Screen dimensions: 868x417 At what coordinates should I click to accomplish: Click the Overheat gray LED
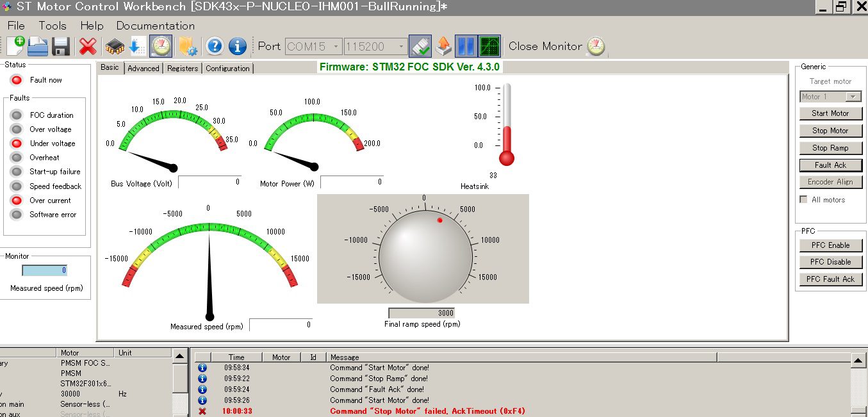pos(17,158)
